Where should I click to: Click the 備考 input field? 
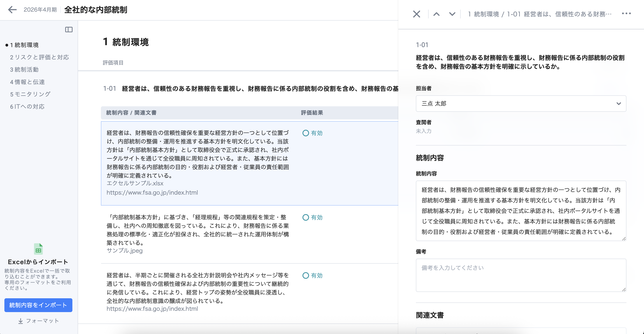point(521,275)
